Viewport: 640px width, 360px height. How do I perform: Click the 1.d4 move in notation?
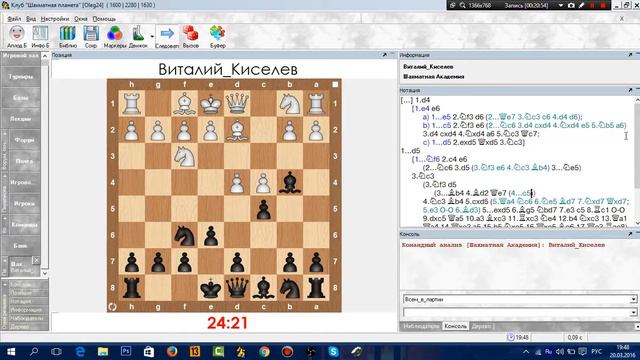pos(422,100)
